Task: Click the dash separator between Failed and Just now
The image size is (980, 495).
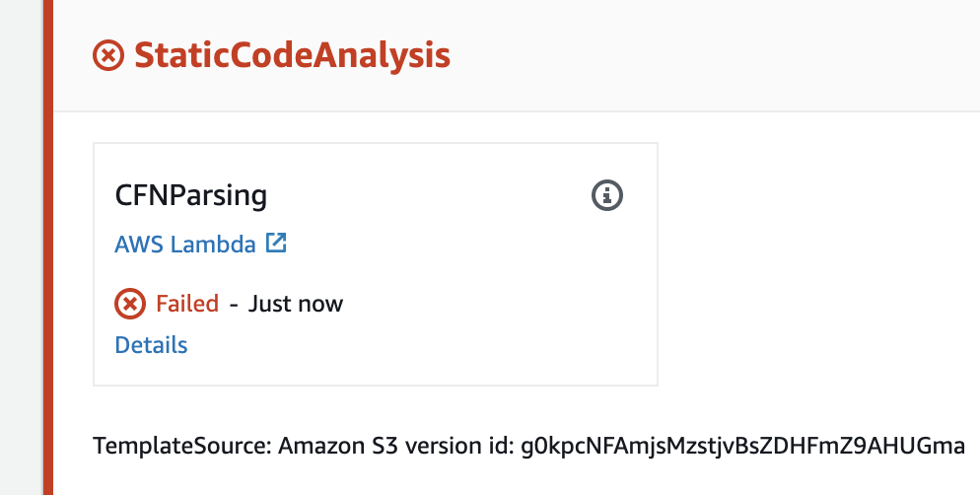Action: click(x=234, y=305)
